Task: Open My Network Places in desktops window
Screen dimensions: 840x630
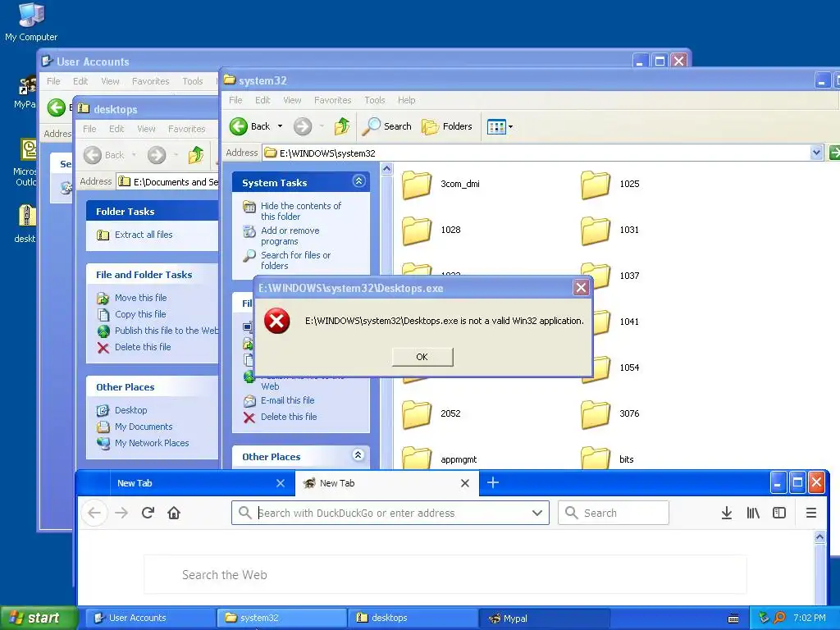Action: (x=152, y=444)
